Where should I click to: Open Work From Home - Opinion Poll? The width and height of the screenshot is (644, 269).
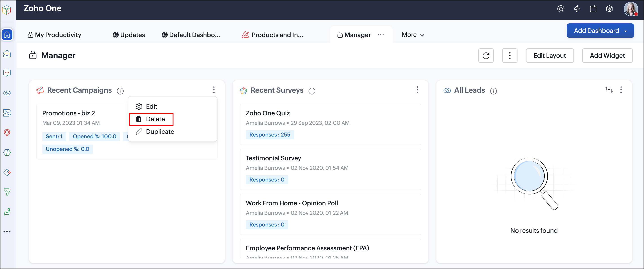pos(292,203)
